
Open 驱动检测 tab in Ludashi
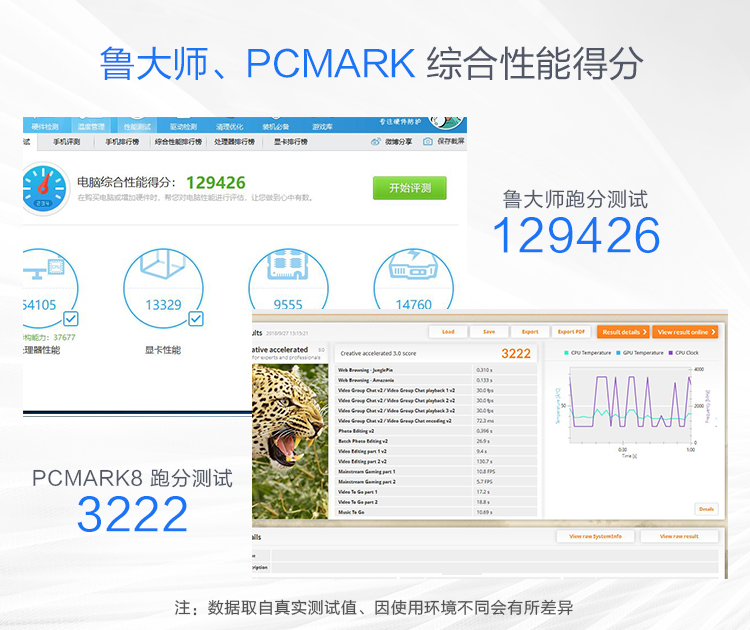tap(183, 127)
